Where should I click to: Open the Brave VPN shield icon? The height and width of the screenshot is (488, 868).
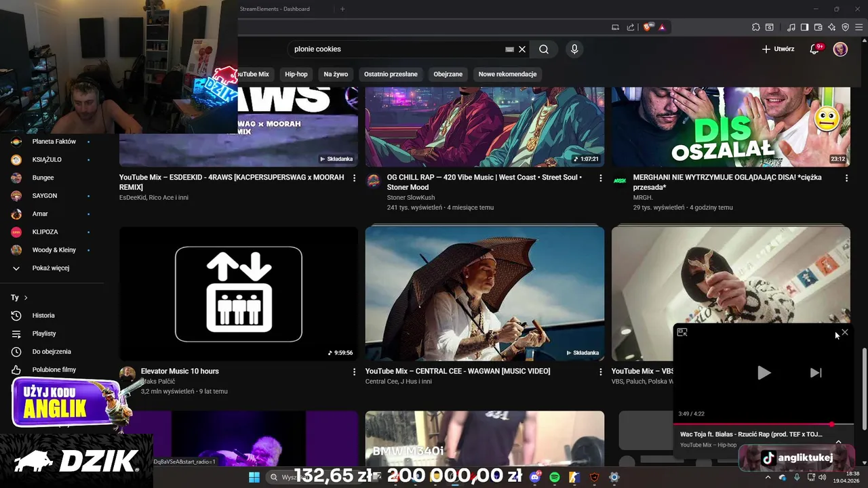(845, 27)
